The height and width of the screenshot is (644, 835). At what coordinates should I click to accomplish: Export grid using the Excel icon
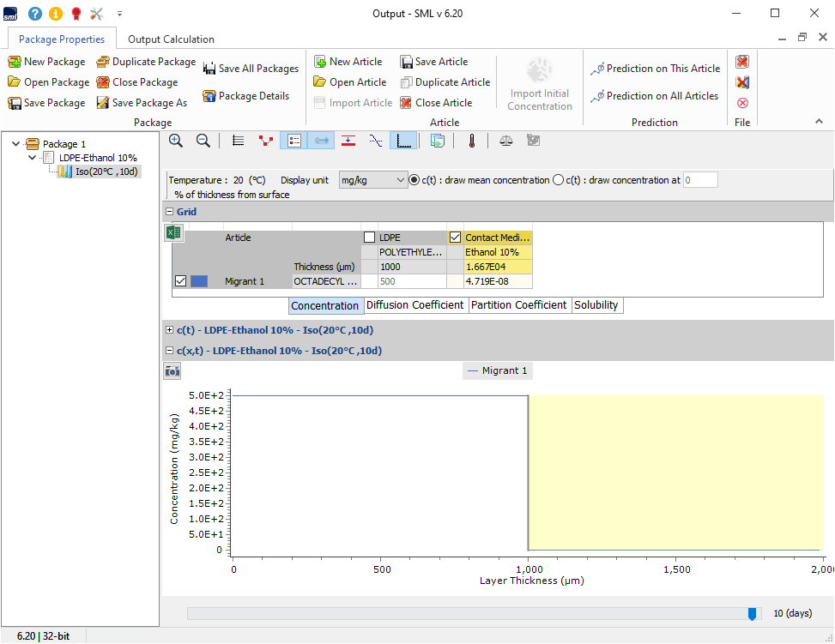[173, 233]
